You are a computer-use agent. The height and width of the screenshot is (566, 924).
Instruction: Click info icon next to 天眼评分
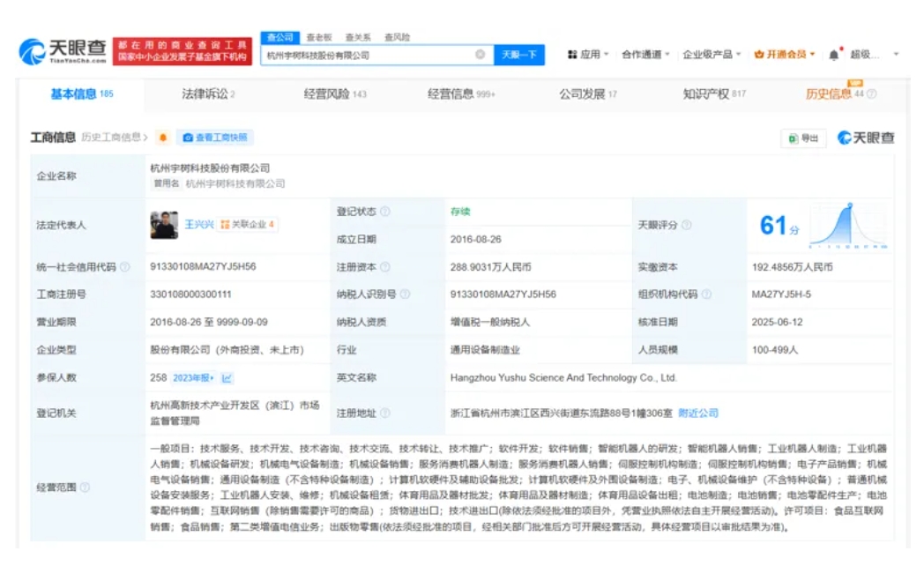coord(687,225)
